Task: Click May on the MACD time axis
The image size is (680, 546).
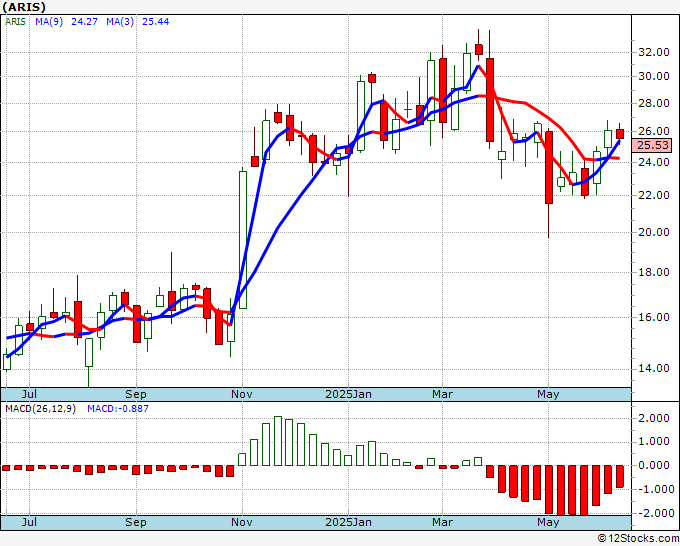Action: coord(548,522)
